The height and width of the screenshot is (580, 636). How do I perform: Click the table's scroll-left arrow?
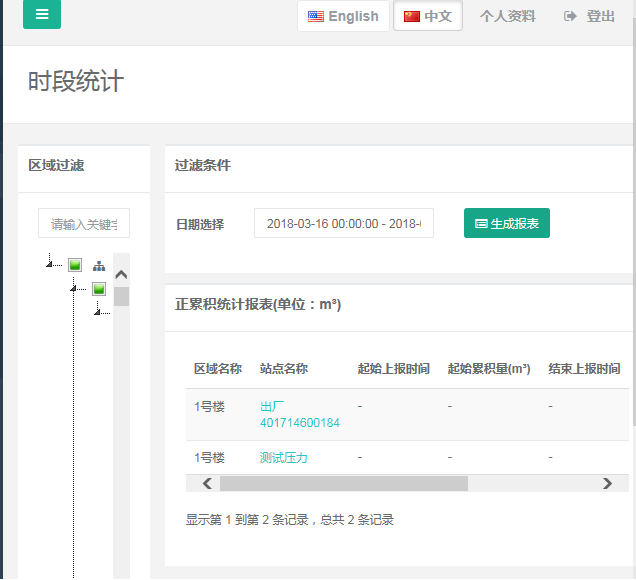(x=207, y=484)
